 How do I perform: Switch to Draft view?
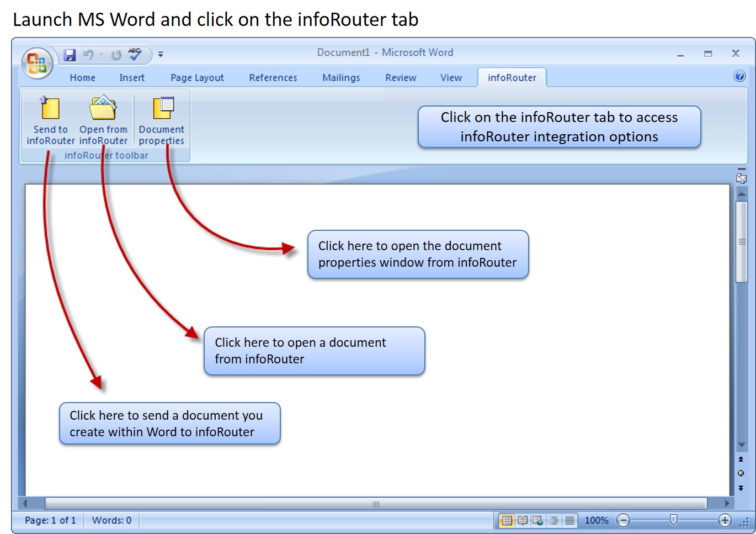click(569, 520)
